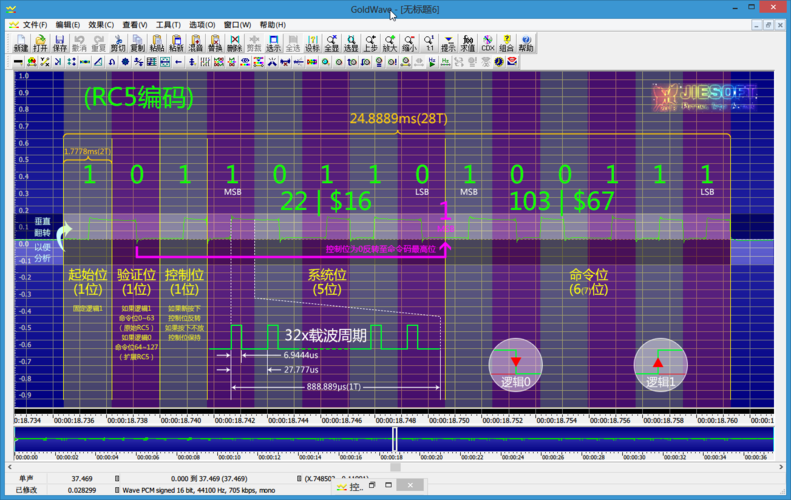
Task: Click the red envelope icon ending the effects bar
Action: point(512,62)
